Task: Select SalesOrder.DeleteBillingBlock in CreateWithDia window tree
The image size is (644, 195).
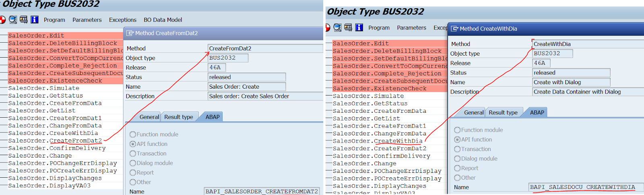Action: 387,51
